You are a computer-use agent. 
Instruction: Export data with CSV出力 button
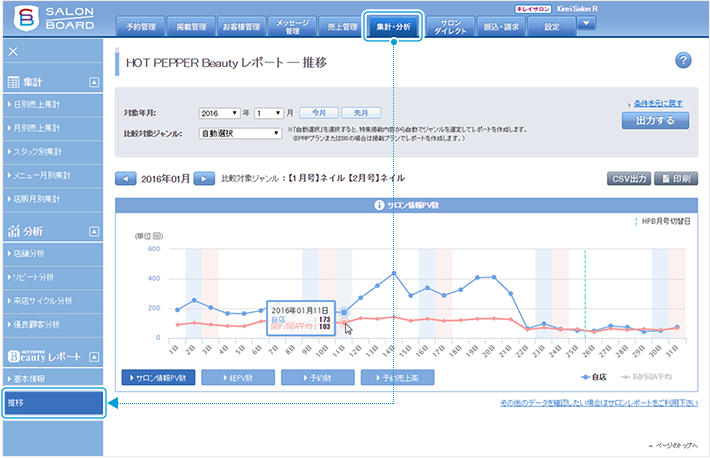pyautogui.click(x=629, y=178)
